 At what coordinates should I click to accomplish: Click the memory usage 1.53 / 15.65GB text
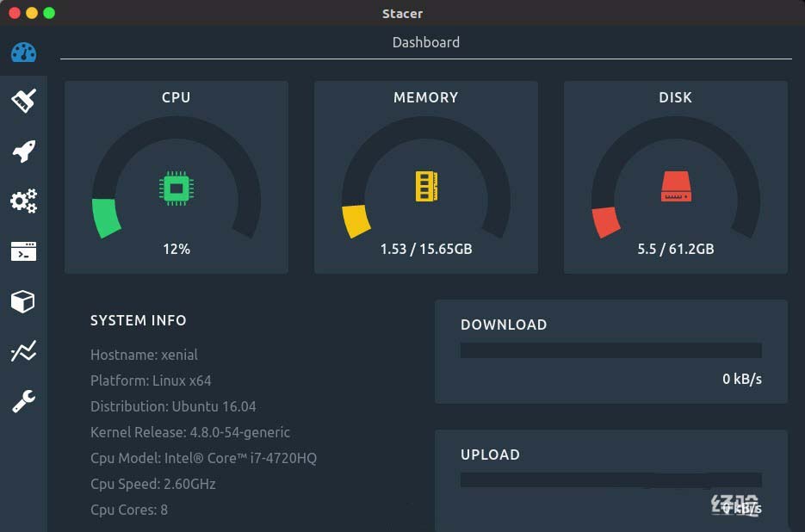pos(425,249)
